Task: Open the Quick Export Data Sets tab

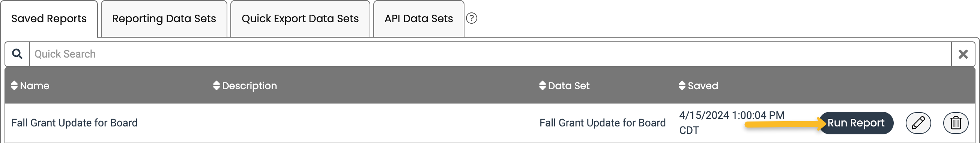Action: pos(300,19)
